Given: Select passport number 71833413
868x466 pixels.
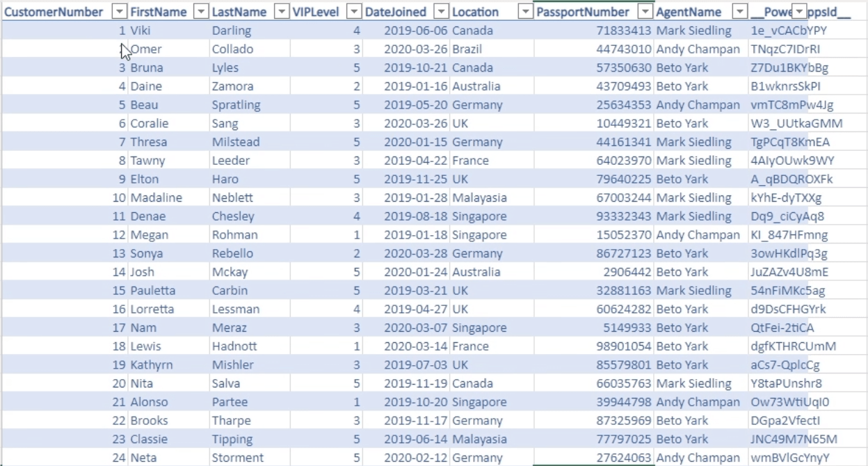Looking at the screenshot, I should coord(594,31).
